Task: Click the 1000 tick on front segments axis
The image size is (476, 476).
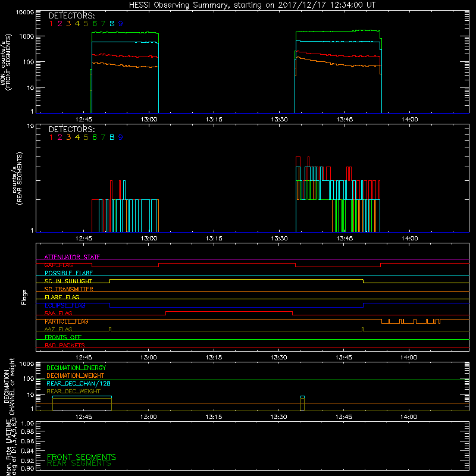Action: 26,36
